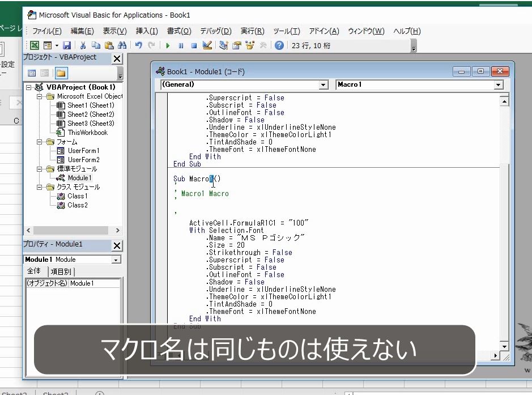Click View Code icon in Project pane
This screenshot has width=532, height=395.
click(x=32, y=73)
